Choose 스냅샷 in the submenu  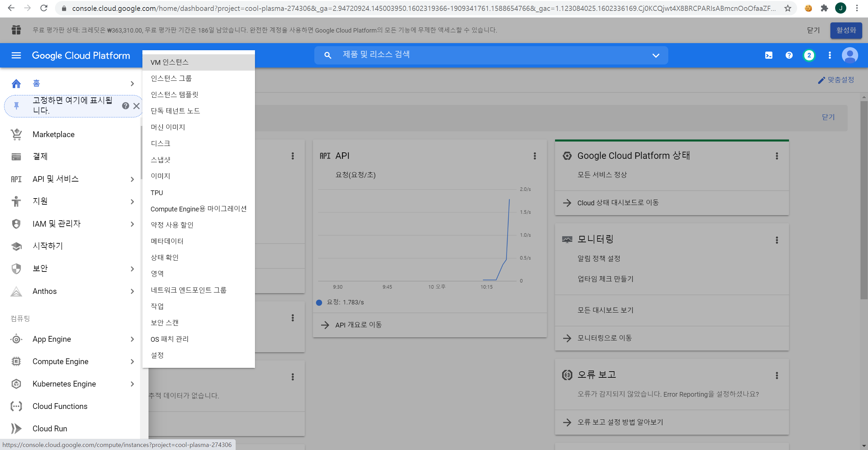tap(160, 160)
